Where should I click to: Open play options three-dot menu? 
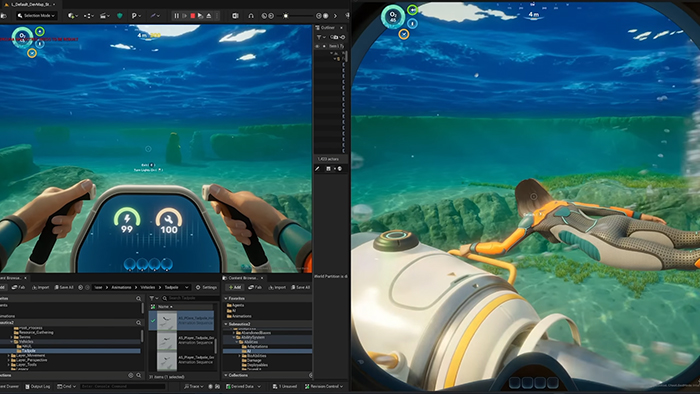[x=217, y=16]
